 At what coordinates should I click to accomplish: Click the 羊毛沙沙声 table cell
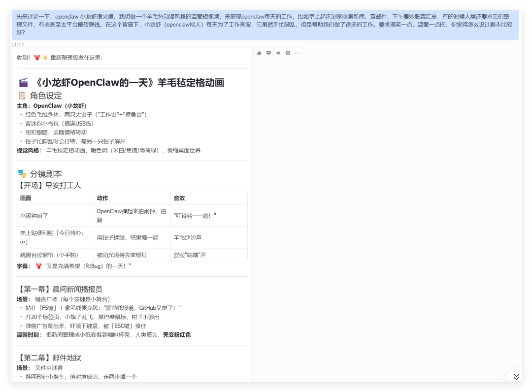point(188,237)
